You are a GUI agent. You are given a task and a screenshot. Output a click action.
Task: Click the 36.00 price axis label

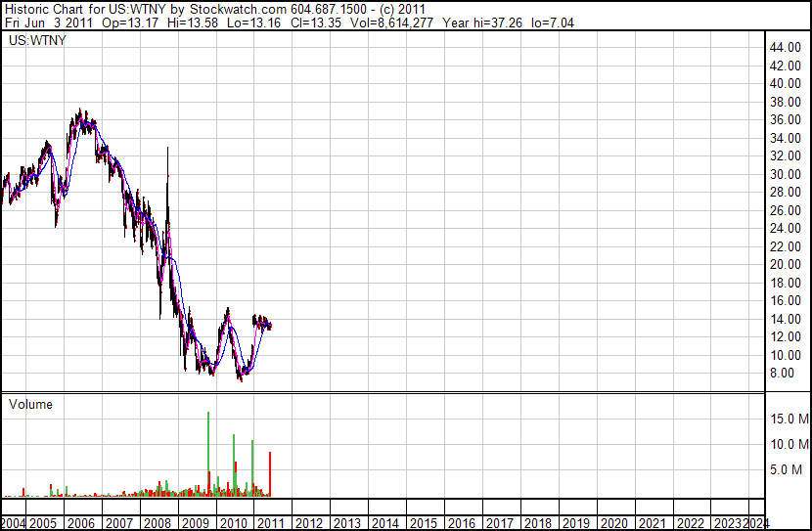pyautogui.click(x=787, y=119)
